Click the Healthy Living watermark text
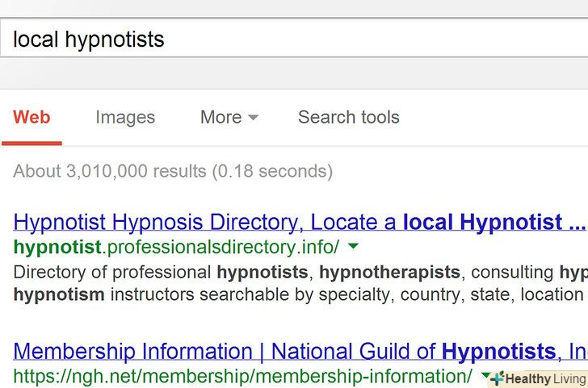Image resolution: width=588 pixels, height=388 pixels. [545, 379]
